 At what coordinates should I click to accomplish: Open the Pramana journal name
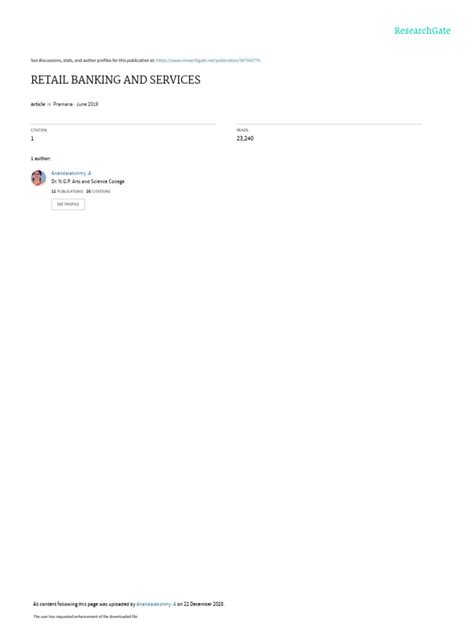(x=63, y=104)
